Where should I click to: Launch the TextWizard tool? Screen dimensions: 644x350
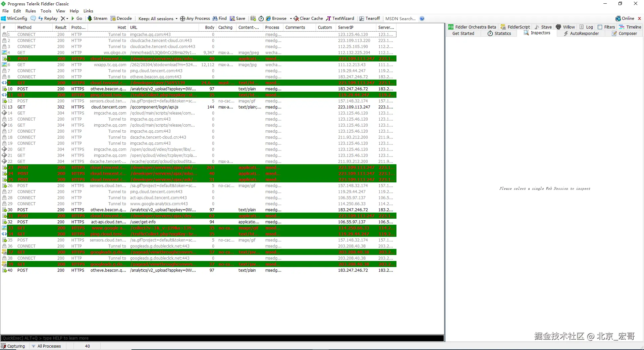pyautogui.click(x=340, y=18)
